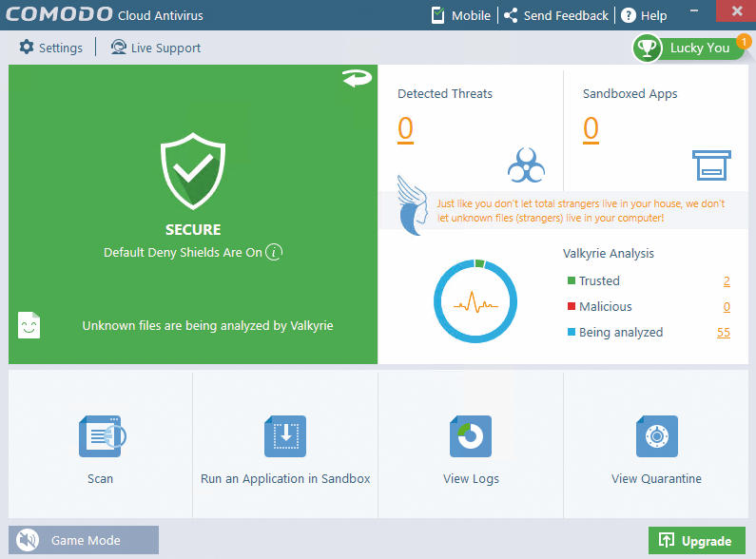This screenshot has height=559, width=756.
Task: Open the Mobile phone icon
Action: click(x=437, y=15)
